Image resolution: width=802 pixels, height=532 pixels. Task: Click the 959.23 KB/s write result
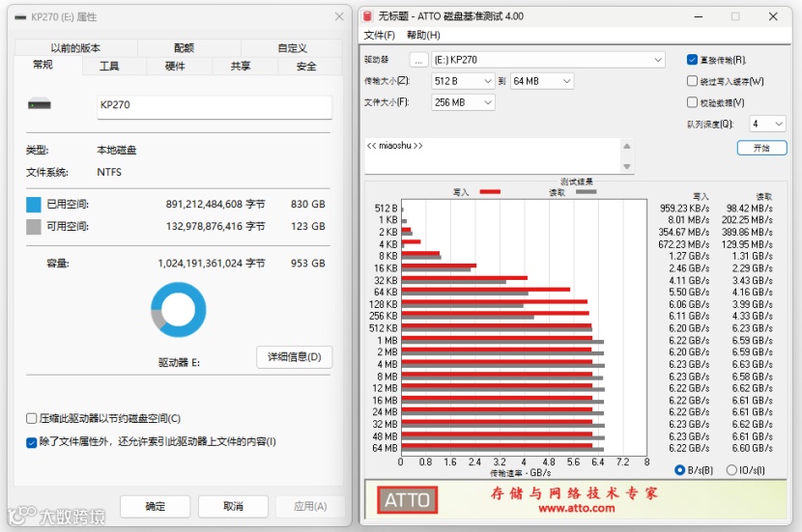pos(684,209)
